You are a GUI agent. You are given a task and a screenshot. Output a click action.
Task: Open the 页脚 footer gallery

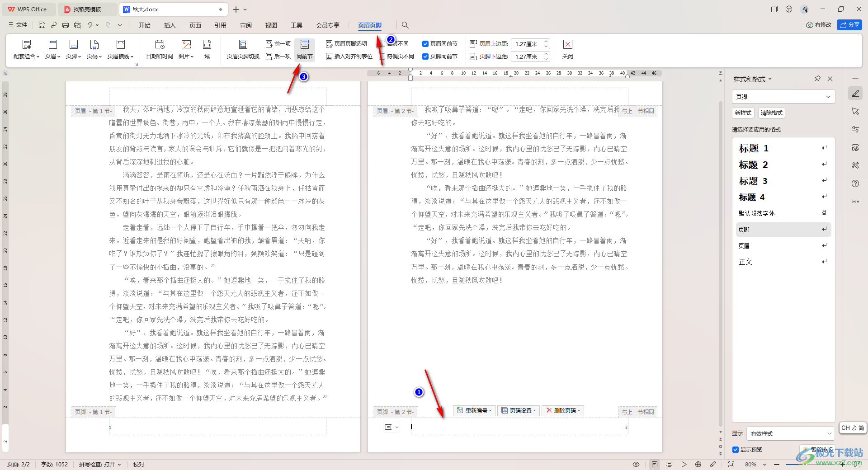coord(73,50)
